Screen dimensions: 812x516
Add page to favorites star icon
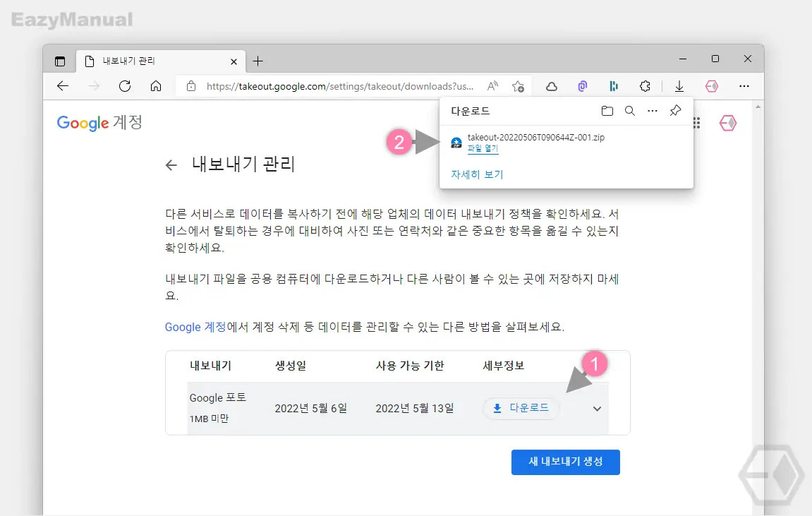518,86
